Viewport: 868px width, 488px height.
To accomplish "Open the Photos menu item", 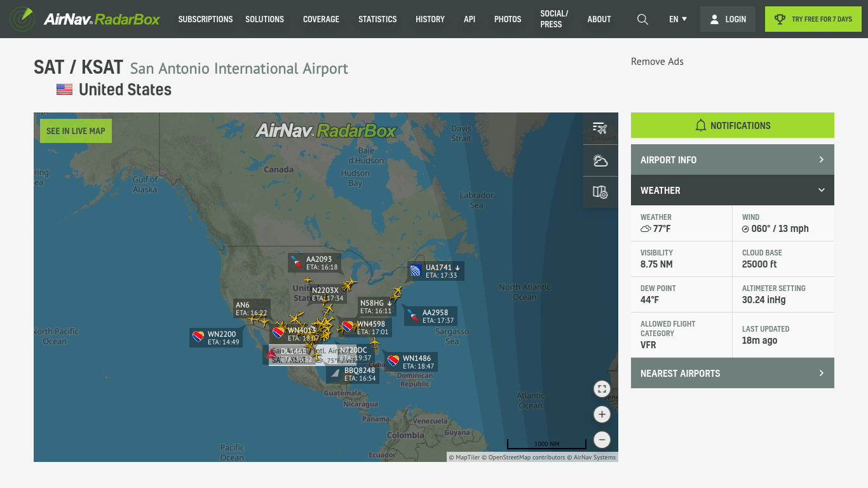I will [x=508, y=19].
